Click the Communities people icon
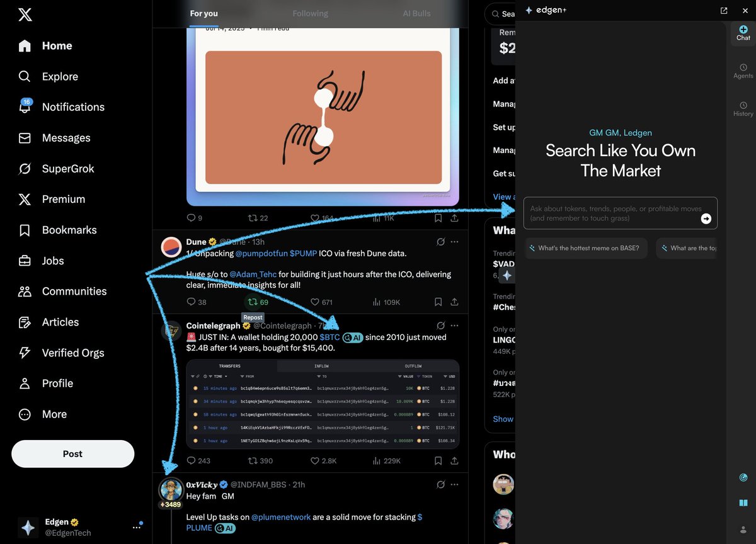 pyautogui.click(x=25, y=291)
